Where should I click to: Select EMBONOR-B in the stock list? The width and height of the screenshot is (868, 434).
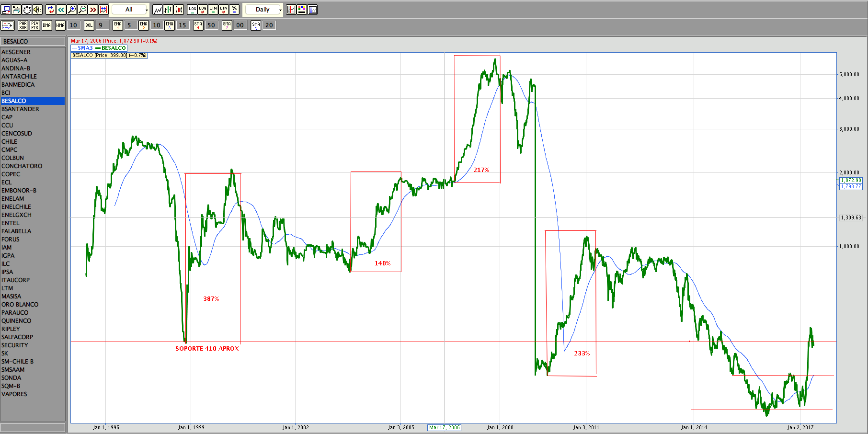pos(33,191)
